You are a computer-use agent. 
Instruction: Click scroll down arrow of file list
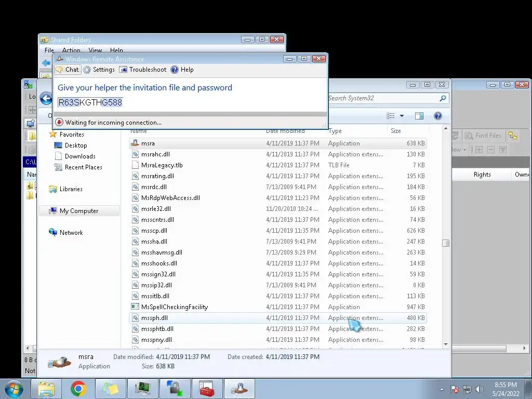pyautogui.click(x=446, y=344)
